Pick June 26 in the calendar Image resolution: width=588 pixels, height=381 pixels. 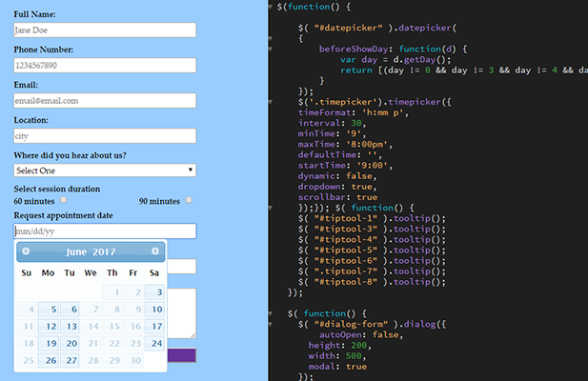click(49, 360)
